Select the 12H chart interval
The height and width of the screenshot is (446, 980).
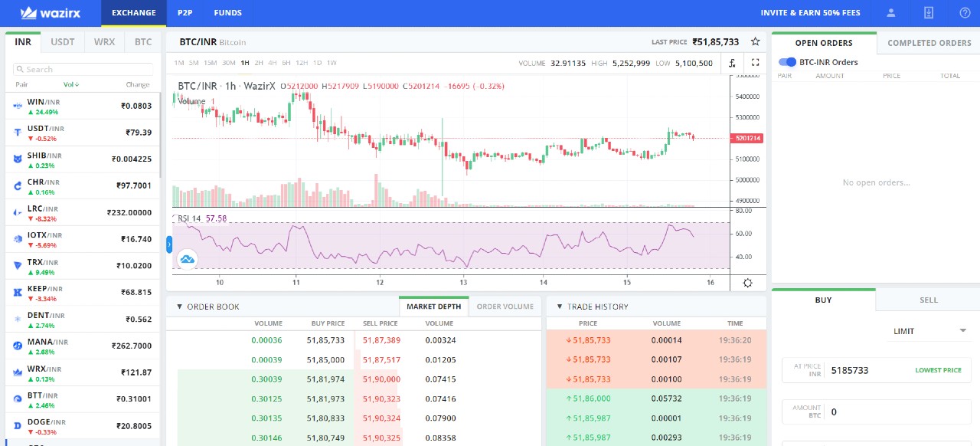(302, 63)
